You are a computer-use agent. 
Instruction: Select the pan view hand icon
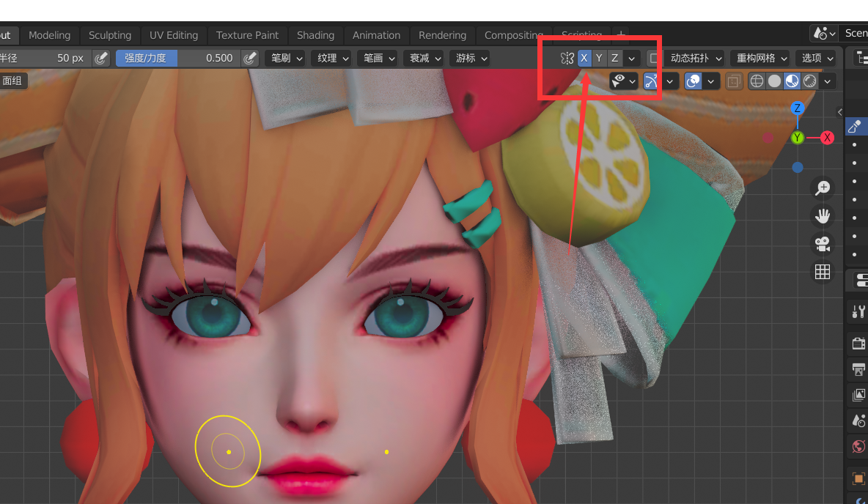823,216
